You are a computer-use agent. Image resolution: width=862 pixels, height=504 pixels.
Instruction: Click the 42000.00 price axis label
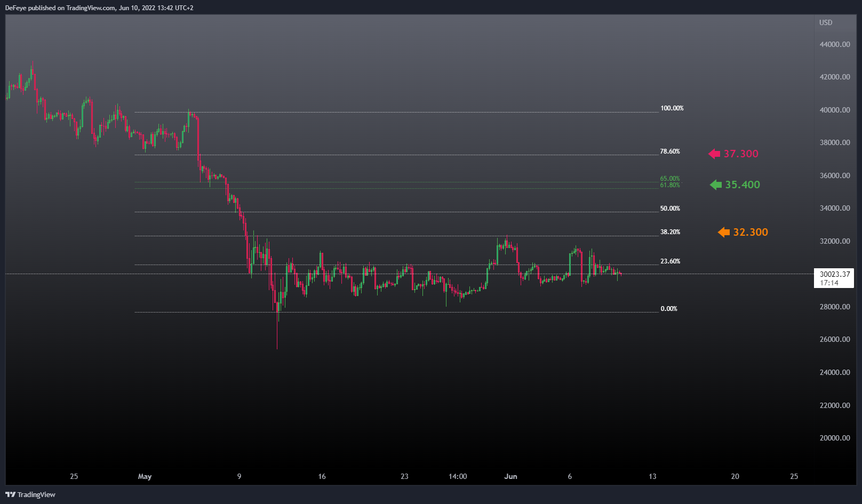tap(835, 77)
